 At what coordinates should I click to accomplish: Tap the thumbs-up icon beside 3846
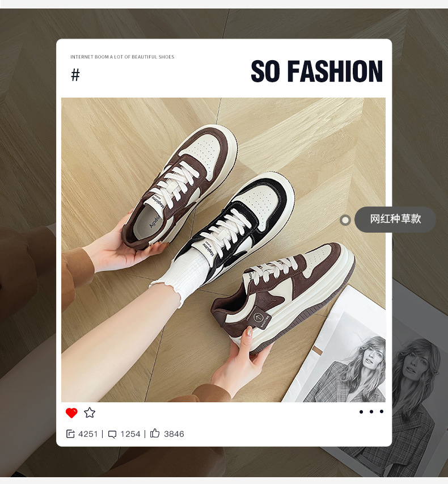coord(155,434)
